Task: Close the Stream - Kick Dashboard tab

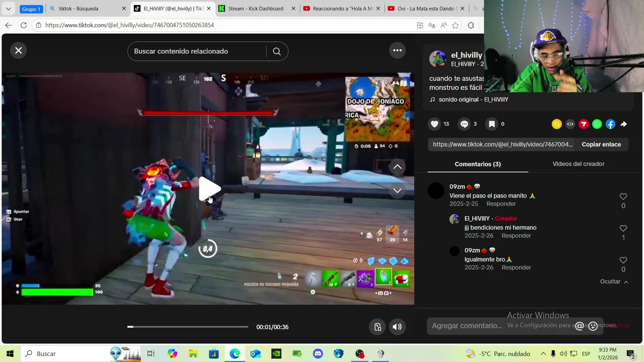Action: coord(293,9)
